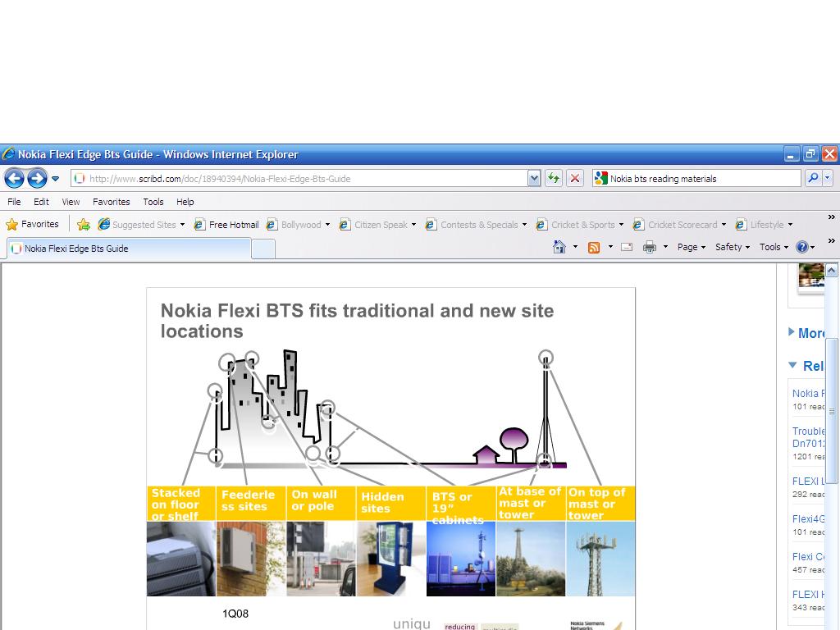840x630 pixels.
Task: Click the Favorites star button
Action: 33,224
